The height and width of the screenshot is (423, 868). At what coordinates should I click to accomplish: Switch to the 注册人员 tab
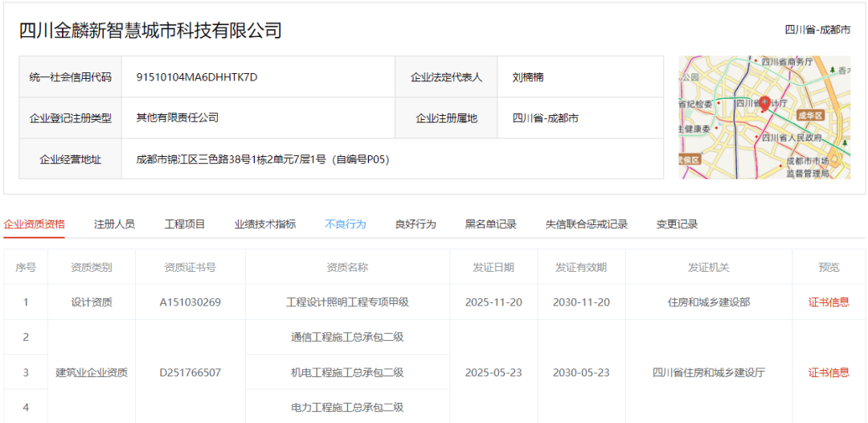[x=115, y=224]
